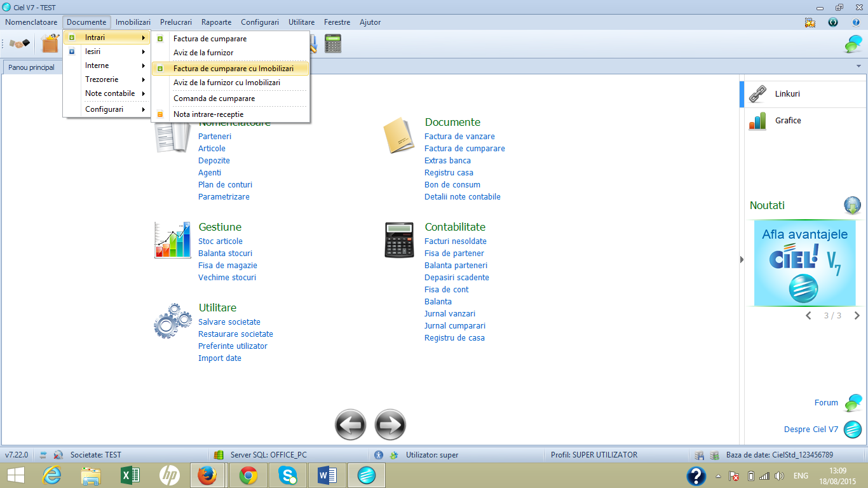
Task: Open Skype from the taskbar
Action: tap(288, 475)
